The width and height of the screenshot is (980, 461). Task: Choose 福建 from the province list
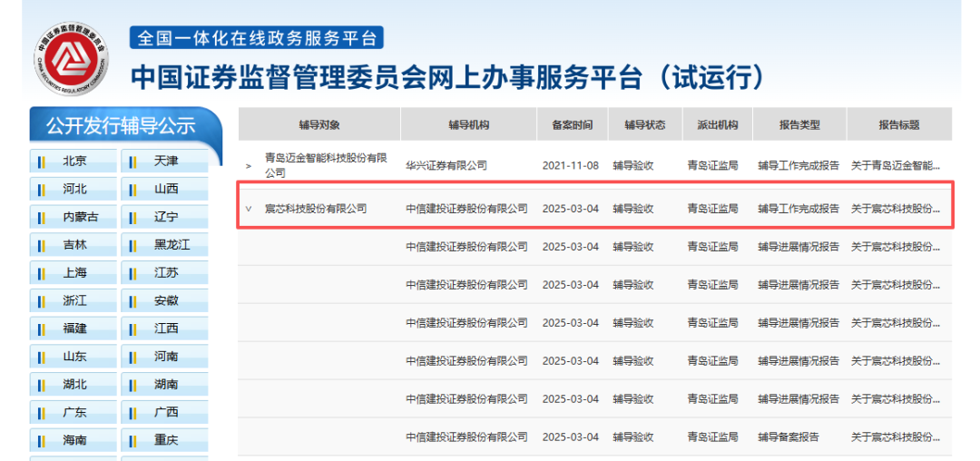(x=73, y=329)
